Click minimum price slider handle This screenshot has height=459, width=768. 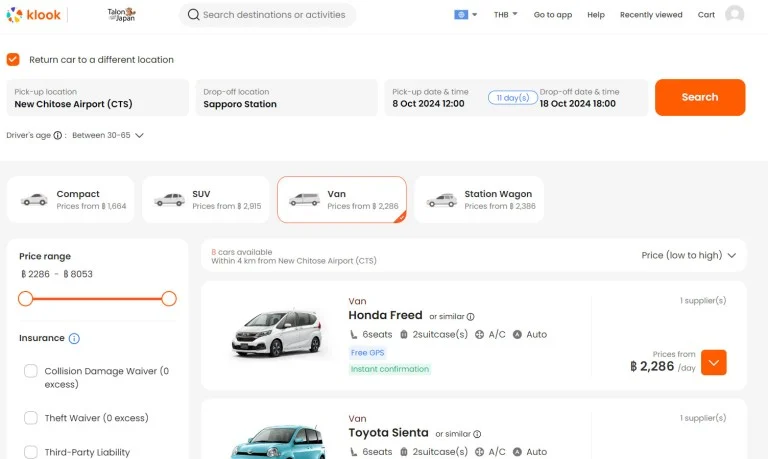(x=25, y=299)
